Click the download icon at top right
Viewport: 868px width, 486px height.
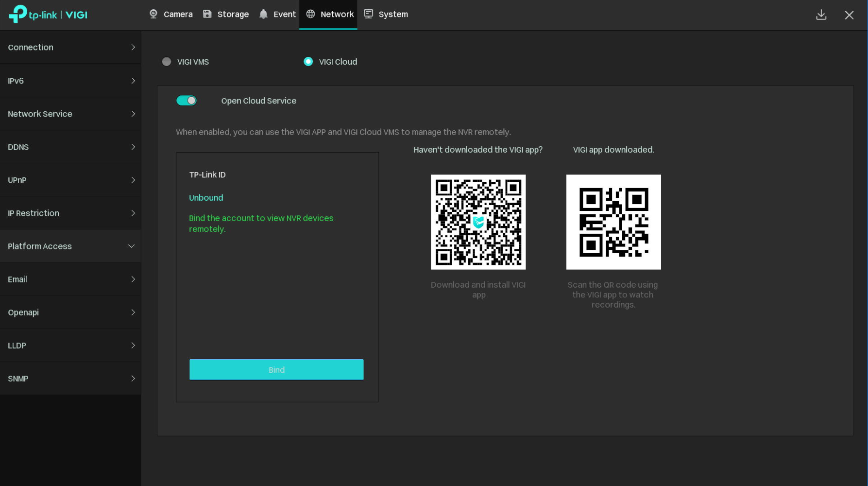click(821, 15)
